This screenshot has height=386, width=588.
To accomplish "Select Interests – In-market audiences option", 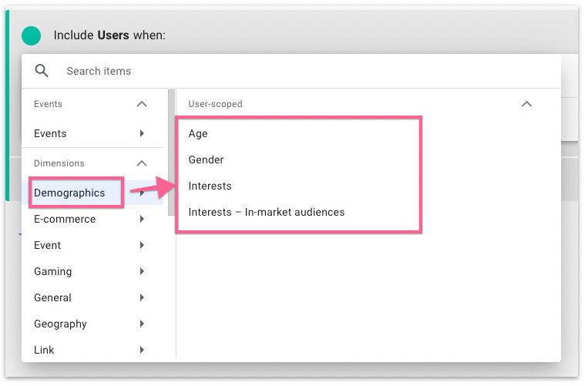I will [x=266, y=212].
